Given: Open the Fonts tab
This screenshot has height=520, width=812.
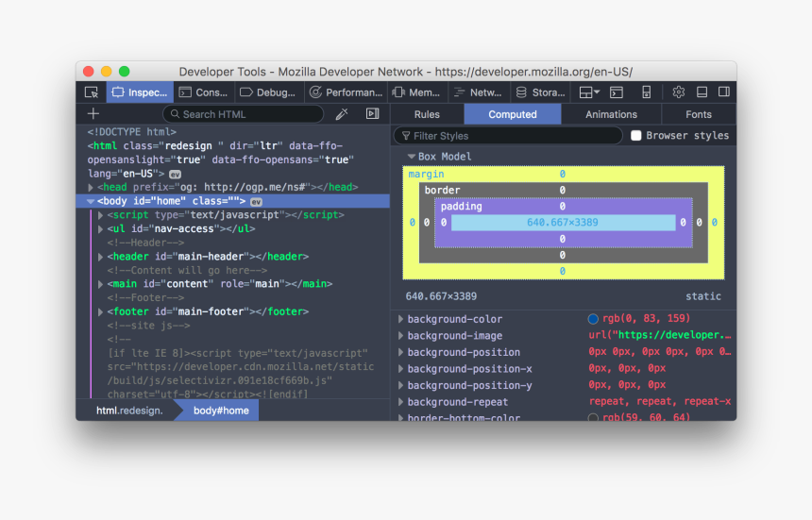Looking at the screenshot, I should coord(698,114).
